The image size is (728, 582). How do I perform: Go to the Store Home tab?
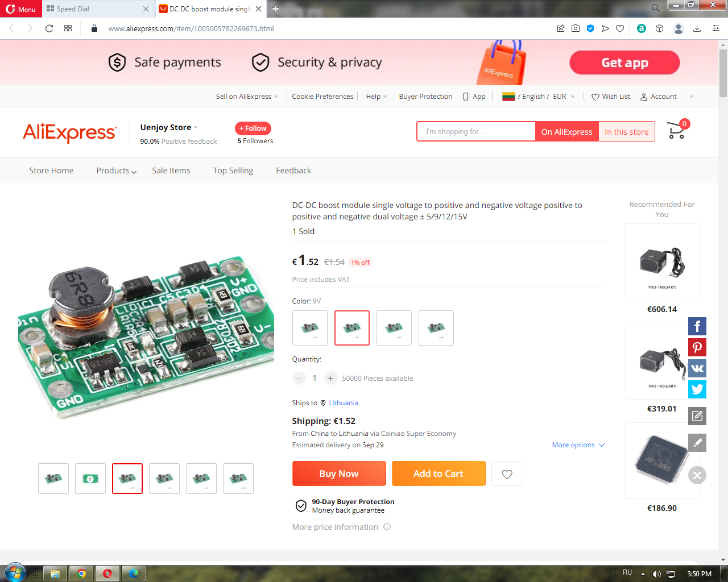coord(51,171)
